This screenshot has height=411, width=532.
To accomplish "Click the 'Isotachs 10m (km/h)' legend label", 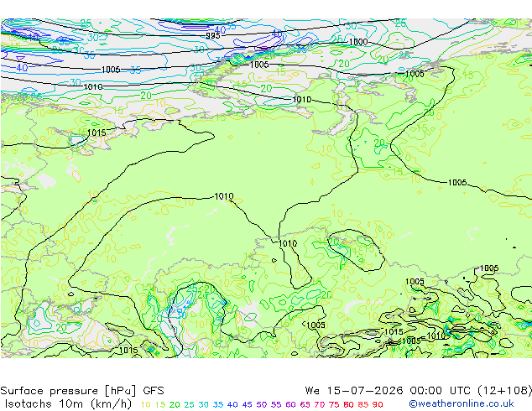I will (68, 404).
